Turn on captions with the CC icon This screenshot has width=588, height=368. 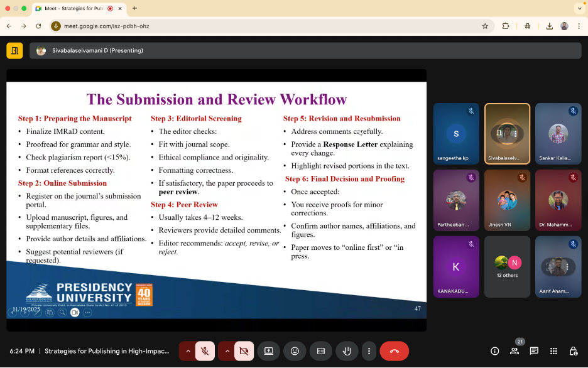pos(321,351)
